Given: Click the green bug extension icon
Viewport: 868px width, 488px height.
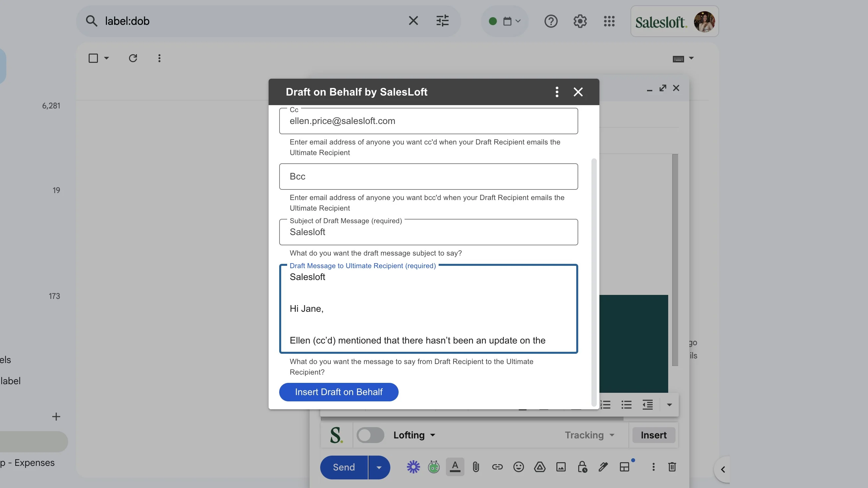Looking at the screenshot, I should [434, 467].
